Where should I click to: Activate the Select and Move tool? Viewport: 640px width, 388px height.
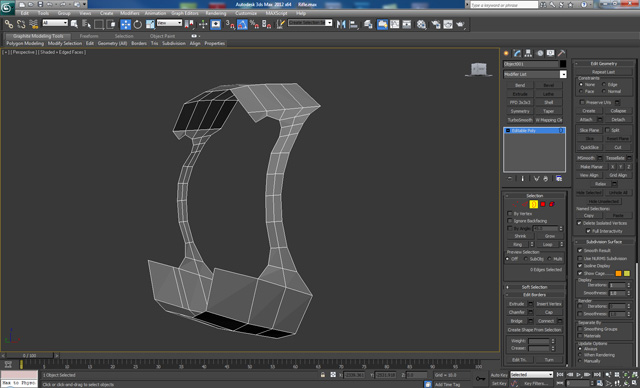[126, 24]
